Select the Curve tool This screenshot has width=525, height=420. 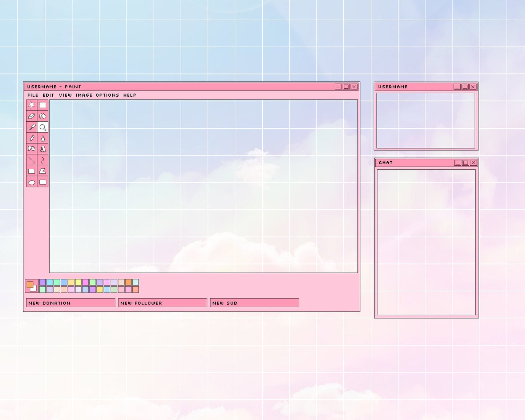(x=43, y=160)
